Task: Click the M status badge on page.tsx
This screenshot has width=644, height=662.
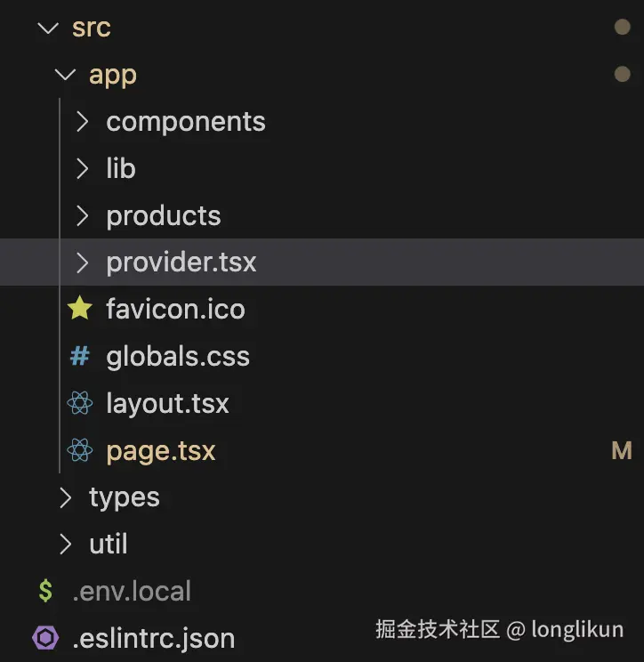Action: click(x=622, y=451)
